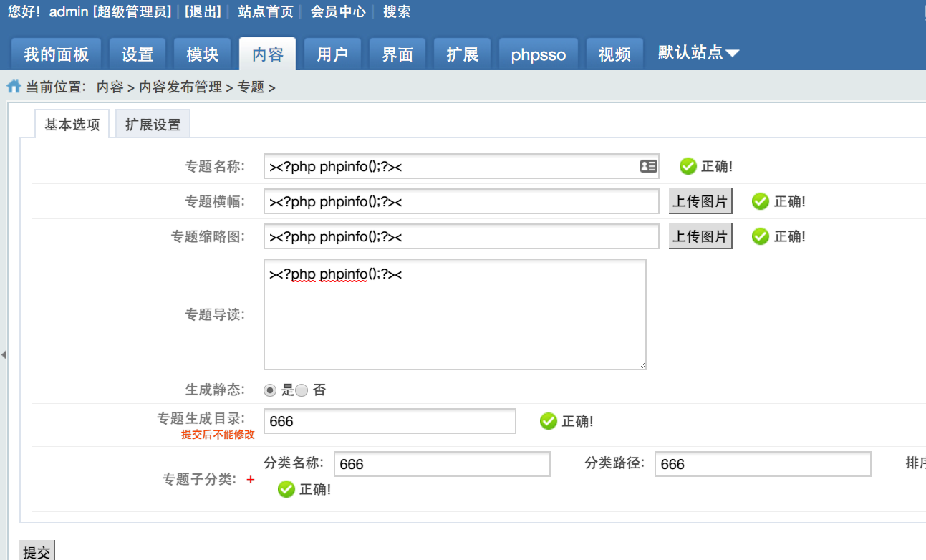The image size is (926, 560).
Task: Select the 是 radio for 生成静态
Action: pos(270,390)
